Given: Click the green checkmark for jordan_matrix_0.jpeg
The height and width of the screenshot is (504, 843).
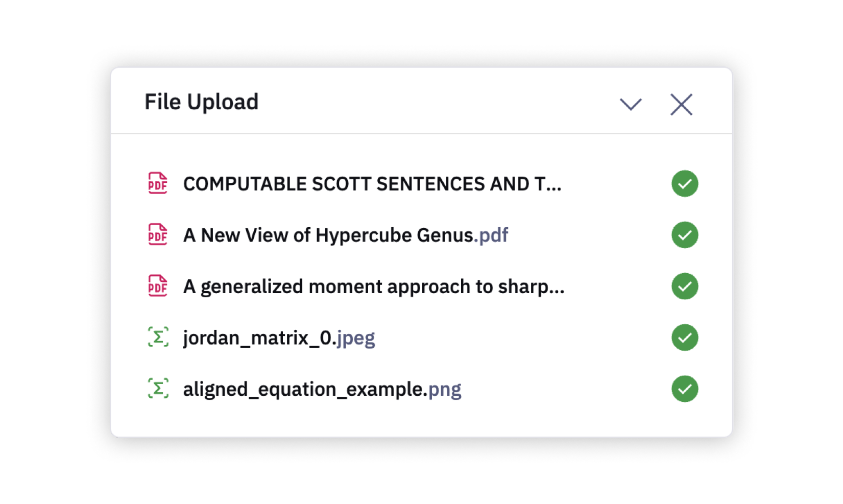Looking at the screenshot, I should point(684,338).
